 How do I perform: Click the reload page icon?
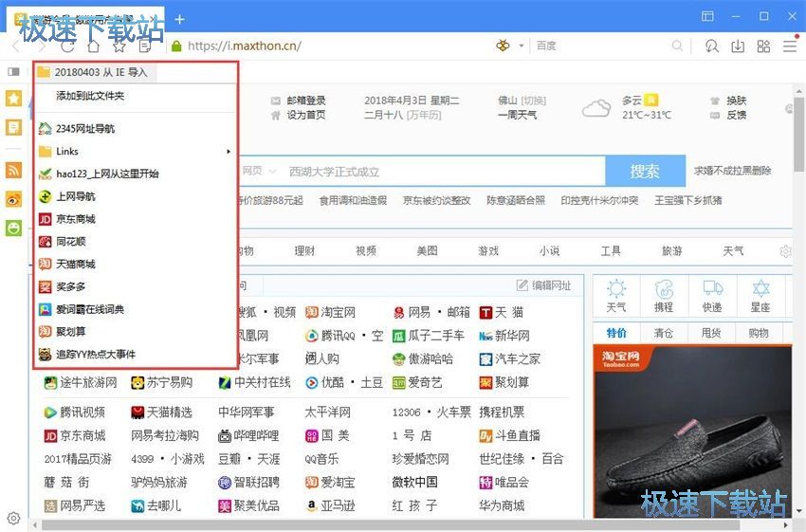(x=67, y=46)
